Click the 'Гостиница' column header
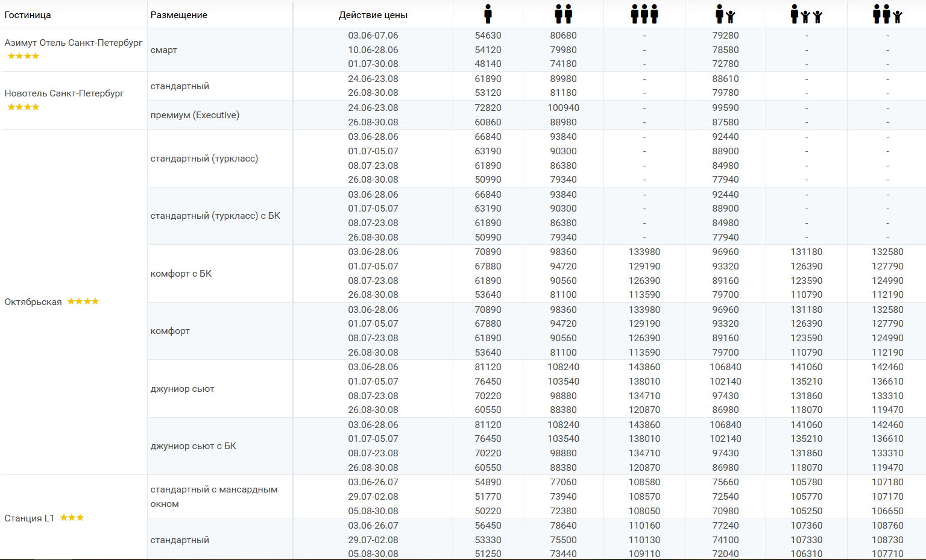The image size is (926, 560). click(x=28, y=15)
